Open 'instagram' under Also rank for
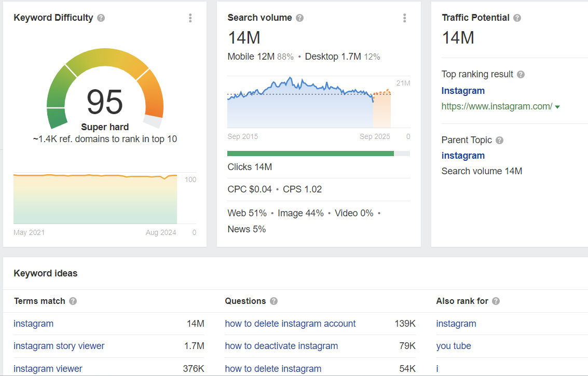Viewport: 588px width, 376px height. [456, 324]
